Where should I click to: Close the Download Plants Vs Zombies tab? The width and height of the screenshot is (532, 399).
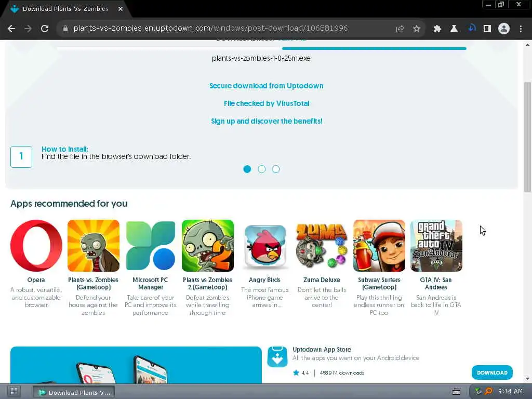pyautogui.click(x=121, y=9)
